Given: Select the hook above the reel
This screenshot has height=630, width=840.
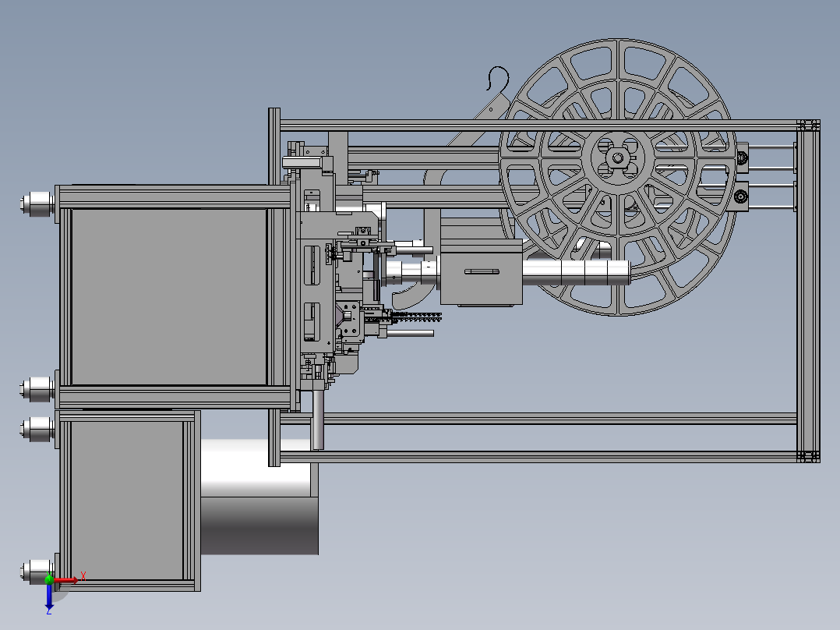Looking at the screenshot, I should 498,78.
